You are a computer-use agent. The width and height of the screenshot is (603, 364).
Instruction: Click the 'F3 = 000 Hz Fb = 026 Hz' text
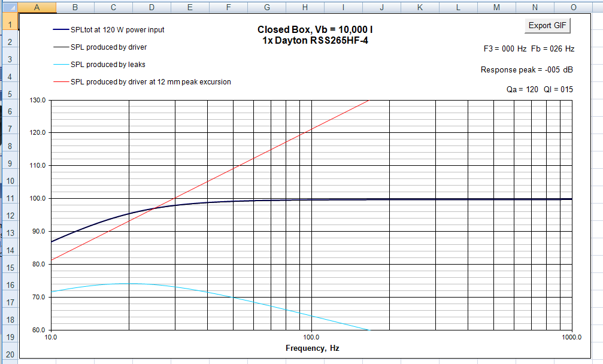point(529,49)
